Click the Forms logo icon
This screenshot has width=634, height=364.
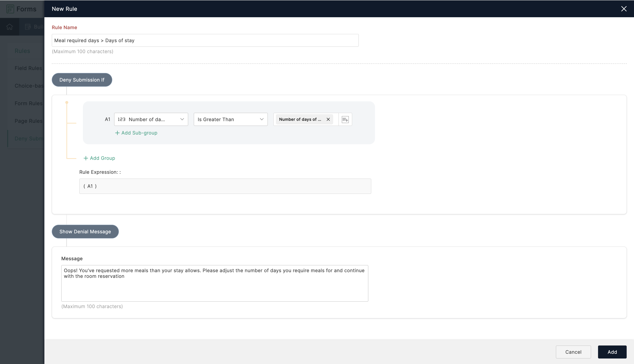(10, 9)
